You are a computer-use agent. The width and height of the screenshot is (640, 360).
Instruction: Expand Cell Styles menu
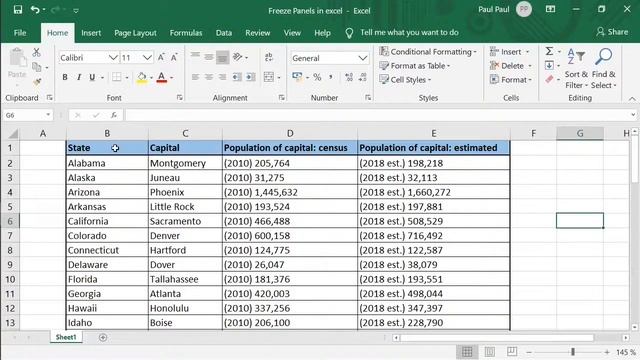[x=404, y=80]
